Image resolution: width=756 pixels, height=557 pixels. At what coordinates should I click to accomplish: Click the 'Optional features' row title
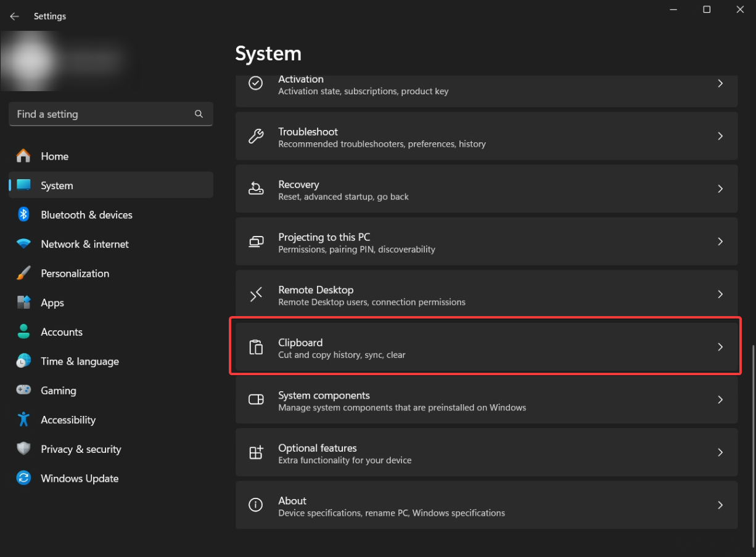[x=318, y=448]
